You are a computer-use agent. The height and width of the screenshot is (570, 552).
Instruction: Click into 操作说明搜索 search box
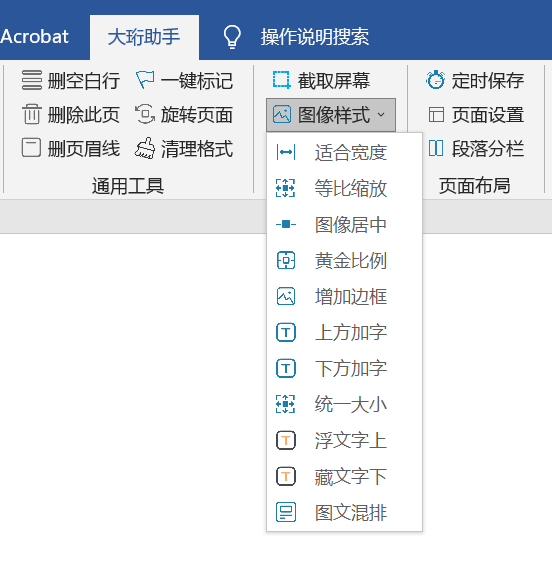pos(315,37)
